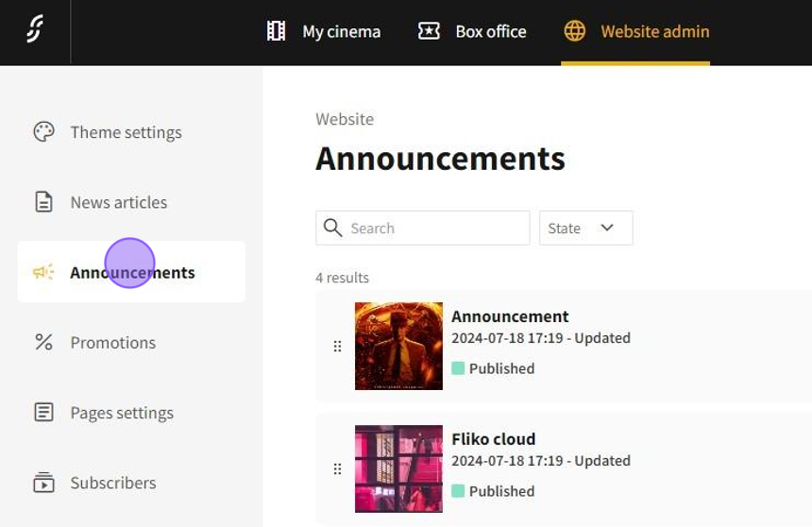
Task: Click the Announcements megaphone icon
Action: (43, 272)
